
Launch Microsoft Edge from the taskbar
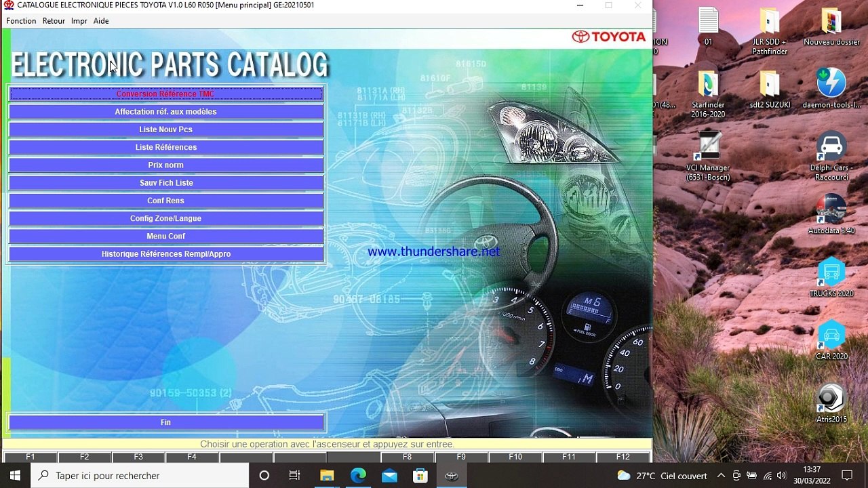coord(358,476)
